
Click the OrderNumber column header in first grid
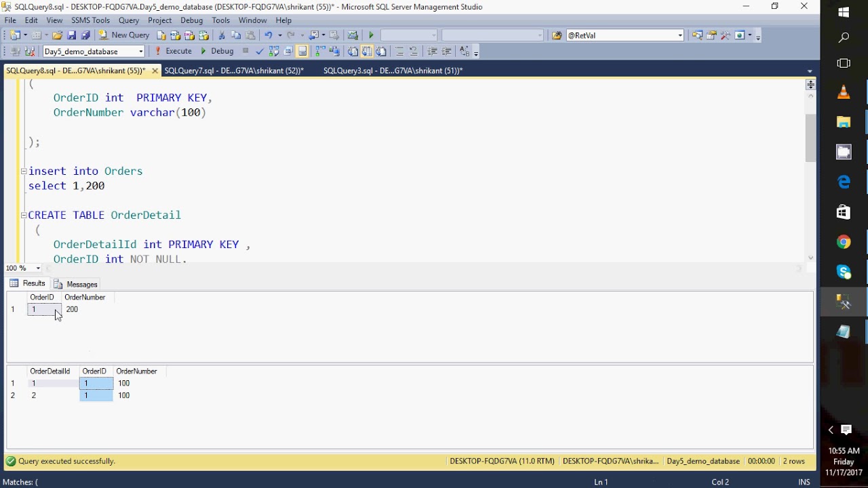[85, 297]
